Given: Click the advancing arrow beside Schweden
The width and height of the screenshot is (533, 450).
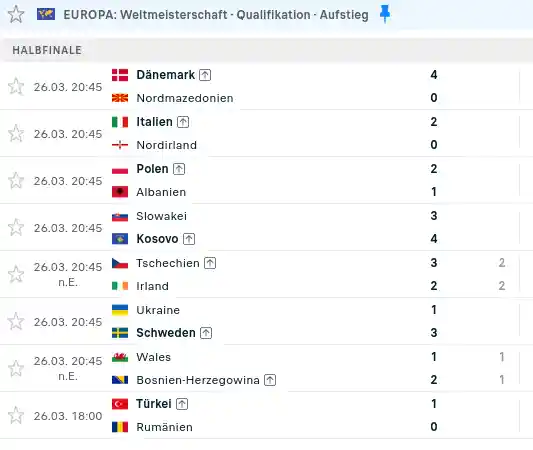Looking at the screenshot, I should 206,333.
